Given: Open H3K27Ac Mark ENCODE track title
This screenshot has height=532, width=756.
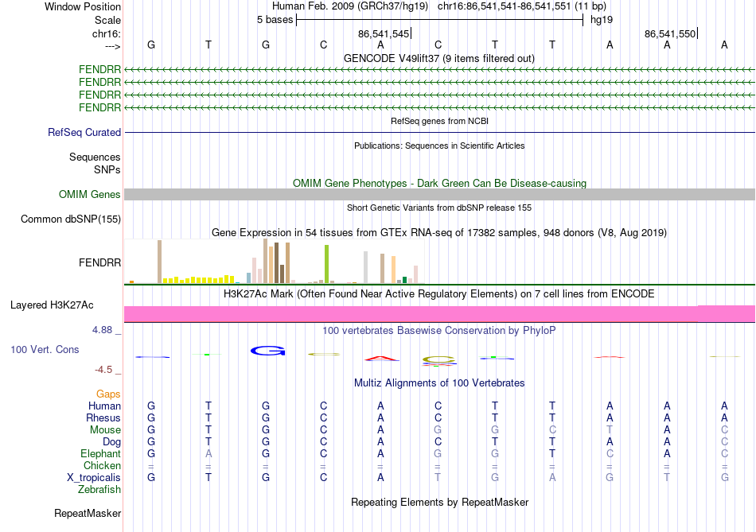Looking at the screenshot, I should [439, 294].
